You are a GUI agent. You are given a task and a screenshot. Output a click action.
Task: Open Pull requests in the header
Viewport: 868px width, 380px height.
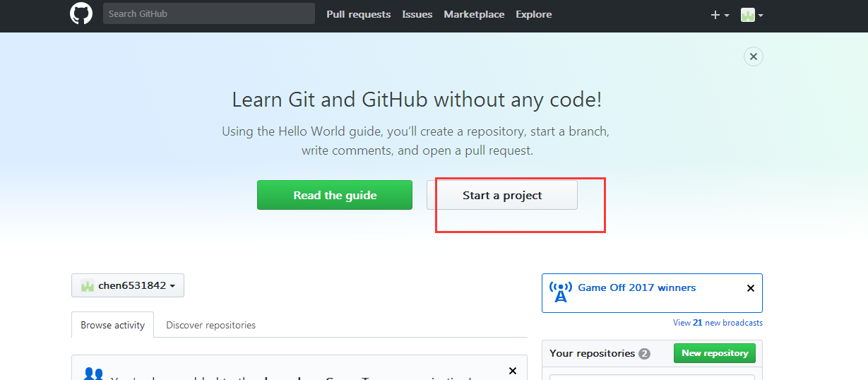[358, 14]
